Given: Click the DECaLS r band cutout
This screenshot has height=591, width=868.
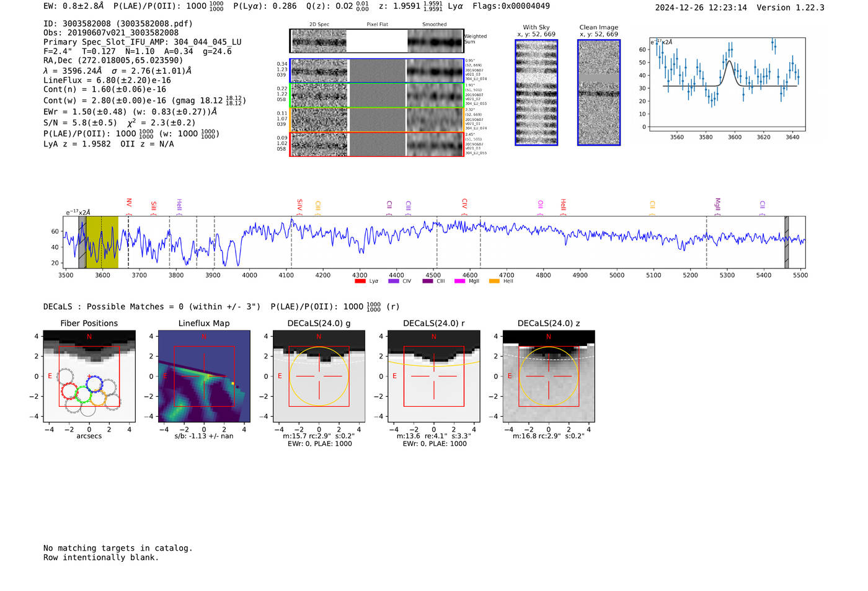Looking at the screenshot, I should 433,376.
